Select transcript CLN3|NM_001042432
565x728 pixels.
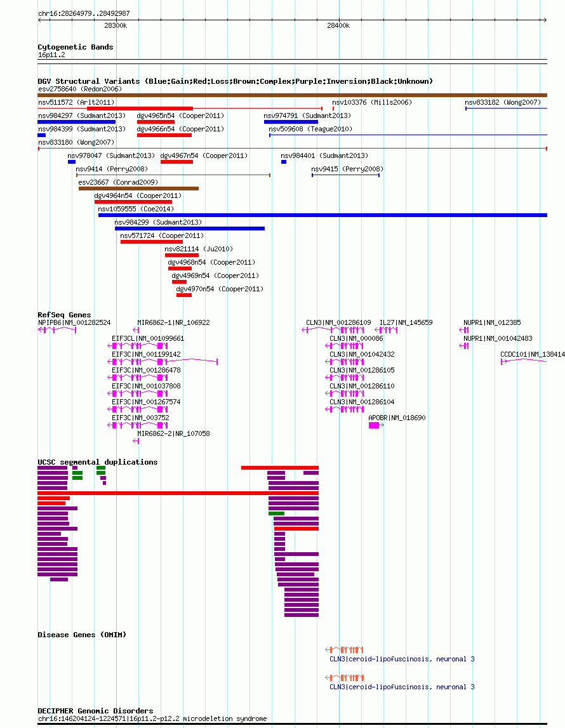pyautogui.click(x=362, y=355)
